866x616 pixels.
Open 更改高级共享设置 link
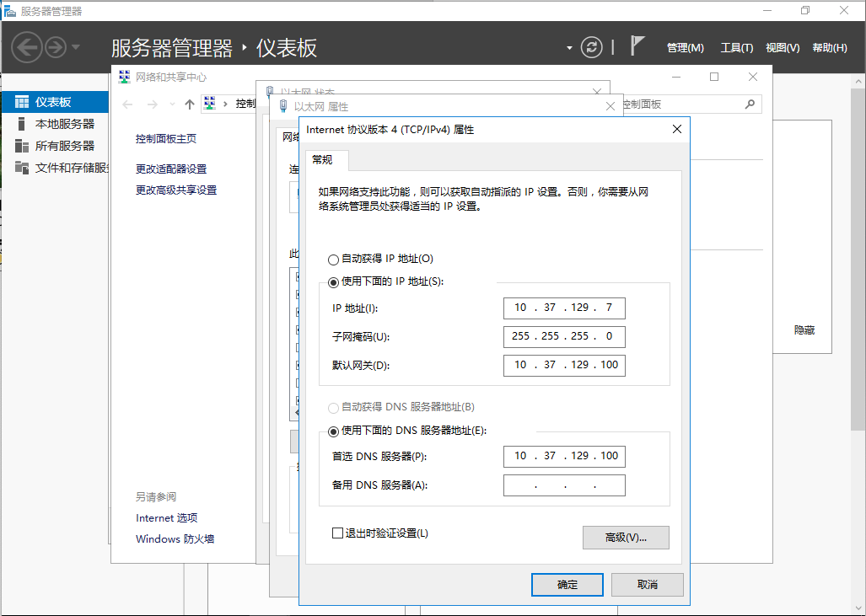coord(176,190)
